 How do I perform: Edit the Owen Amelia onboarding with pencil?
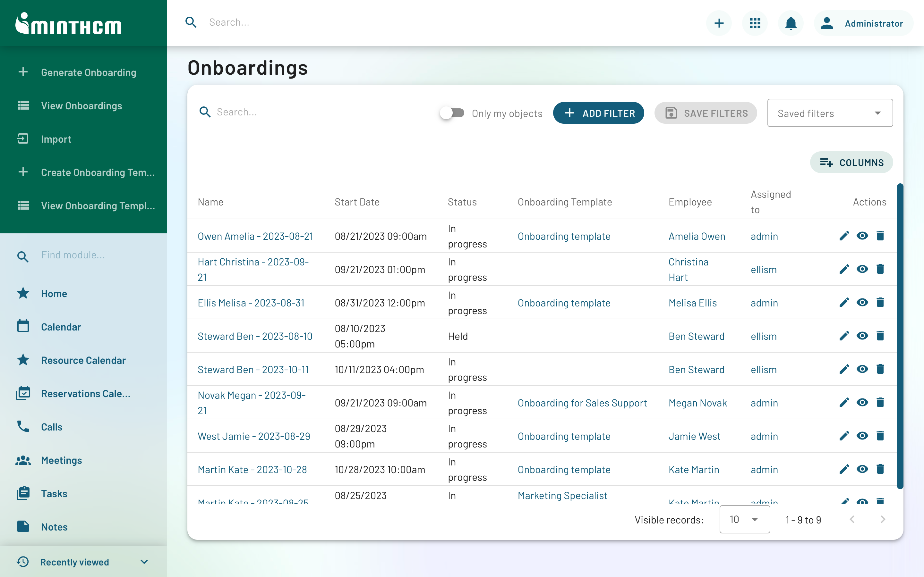[x=844, y=236]
